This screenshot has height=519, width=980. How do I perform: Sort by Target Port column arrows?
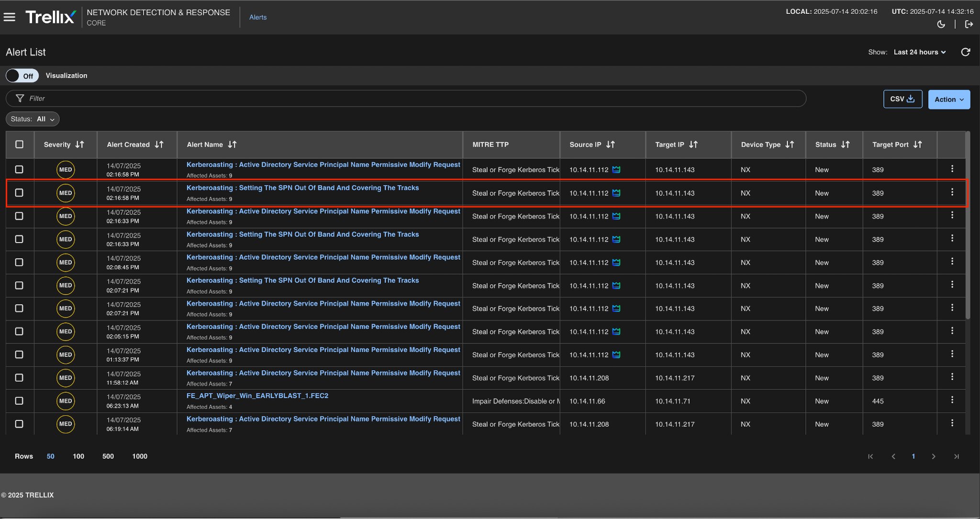tap(917, 144)
